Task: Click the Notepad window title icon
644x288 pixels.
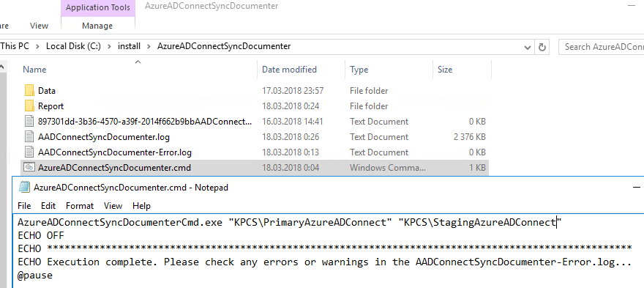Action: pyautogui.click(x=25, y=188)
